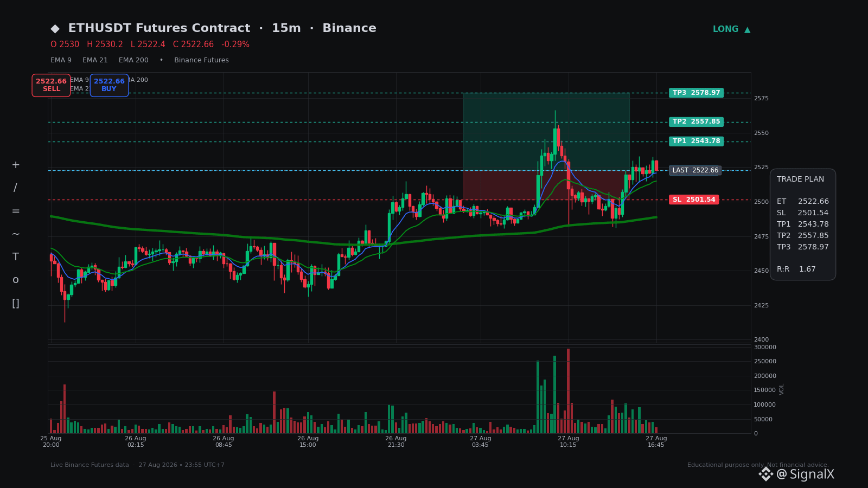Select the TP1 2543.78 price tag

(696, 142)
